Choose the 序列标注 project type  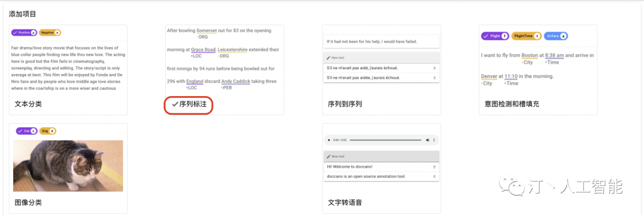tap(225, 70)
